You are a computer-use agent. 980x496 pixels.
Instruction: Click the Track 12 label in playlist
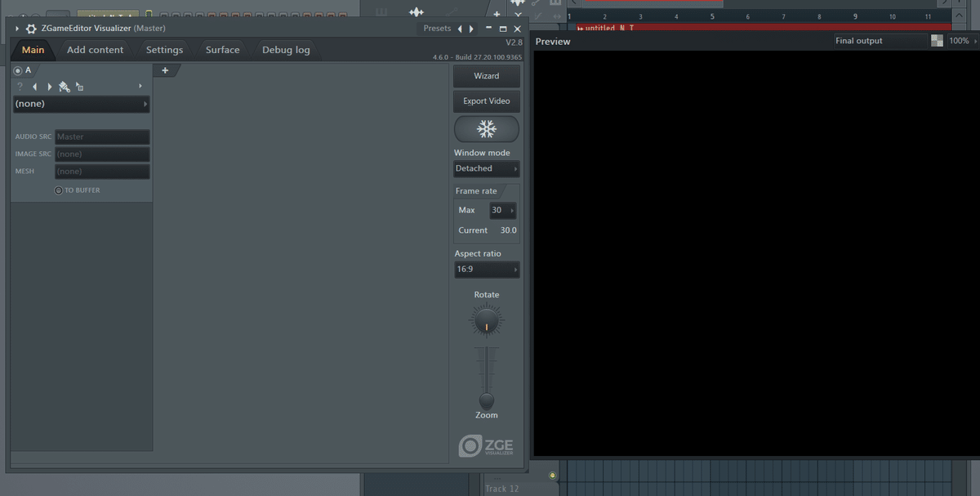tap(501, 489)
